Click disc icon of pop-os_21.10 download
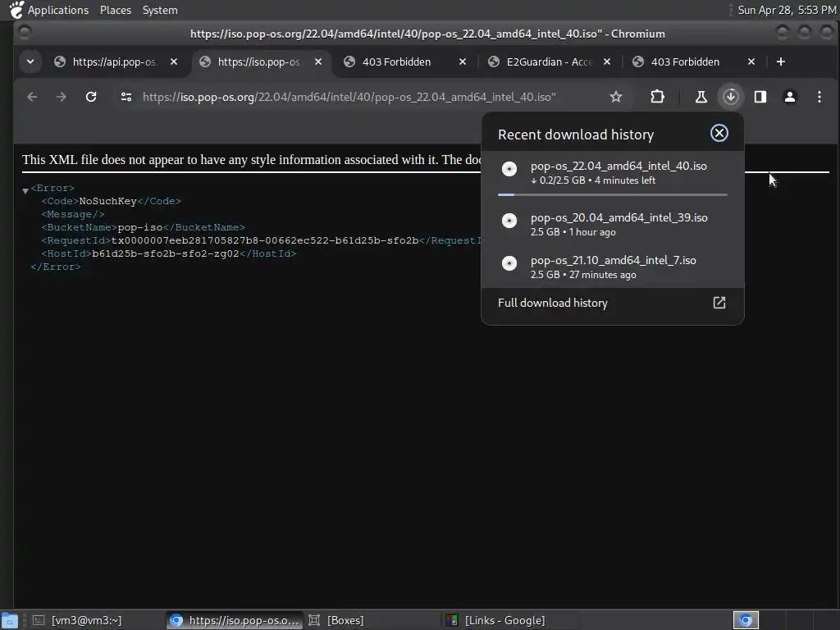 coord(509,263)
